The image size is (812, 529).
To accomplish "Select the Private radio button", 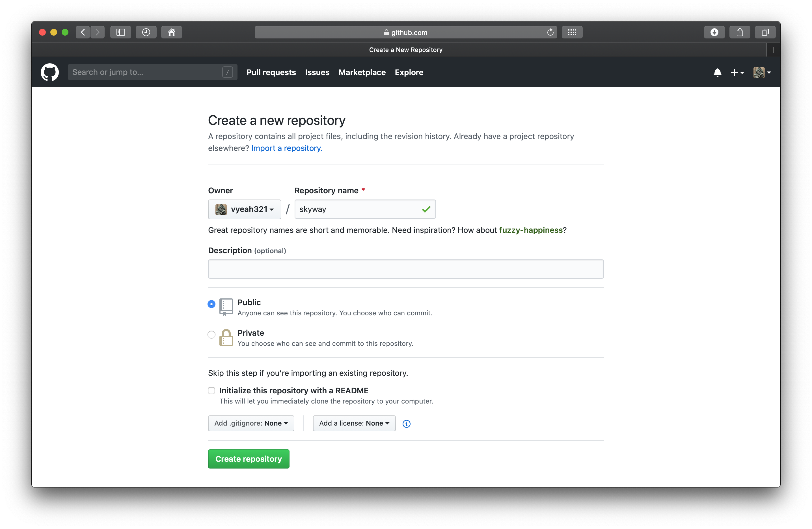I will [211, 335].
